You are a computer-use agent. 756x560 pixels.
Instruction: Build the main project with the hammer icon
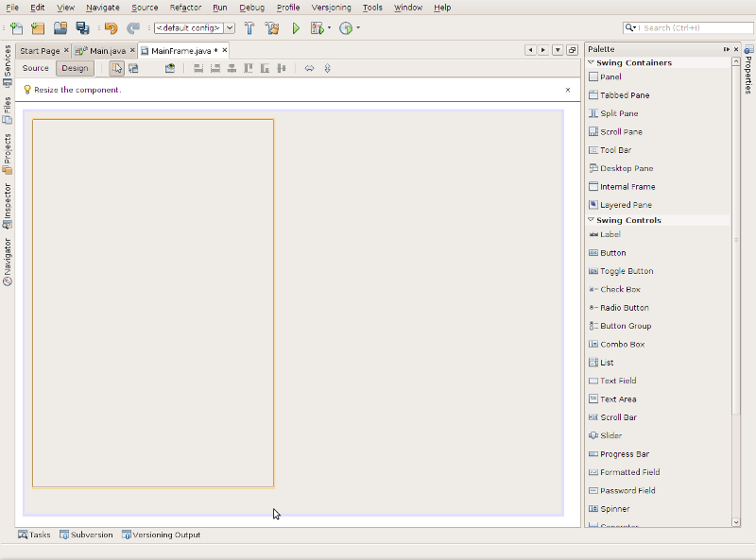249,28
